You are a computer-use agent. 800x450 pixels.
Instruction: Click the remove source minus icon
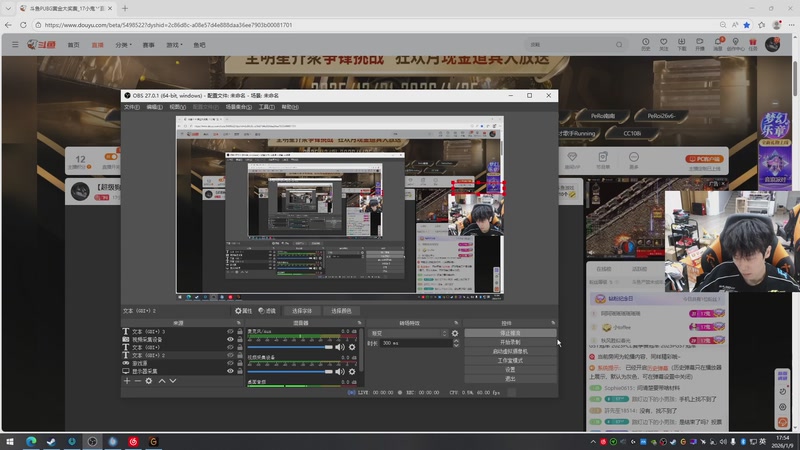coord(137,381)
